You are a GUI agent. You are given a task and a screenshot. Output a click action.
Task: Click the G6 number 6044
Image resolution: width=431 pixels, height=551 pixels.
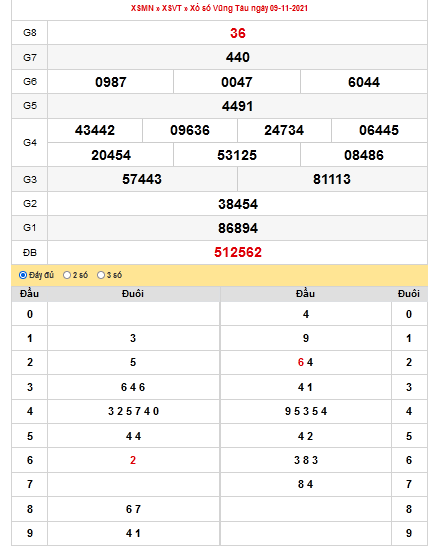coord(364,82)
